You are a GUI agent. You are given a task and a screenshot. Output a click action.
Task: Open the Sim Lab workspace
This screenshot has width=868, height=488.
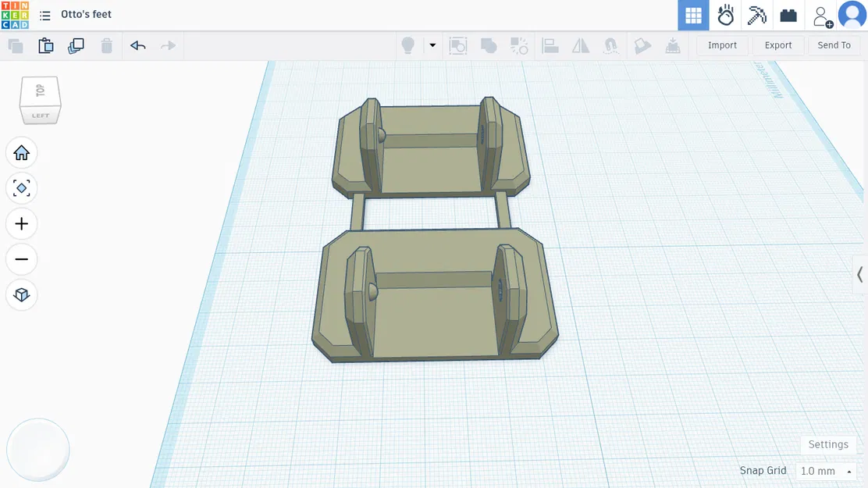click(x=725, y=16)
